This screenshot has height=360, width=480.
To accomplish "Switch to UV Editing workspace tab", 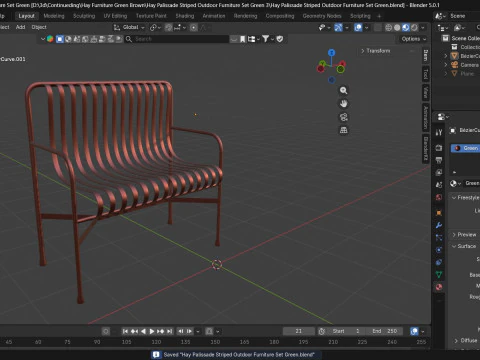I will (x=115, y=16).
